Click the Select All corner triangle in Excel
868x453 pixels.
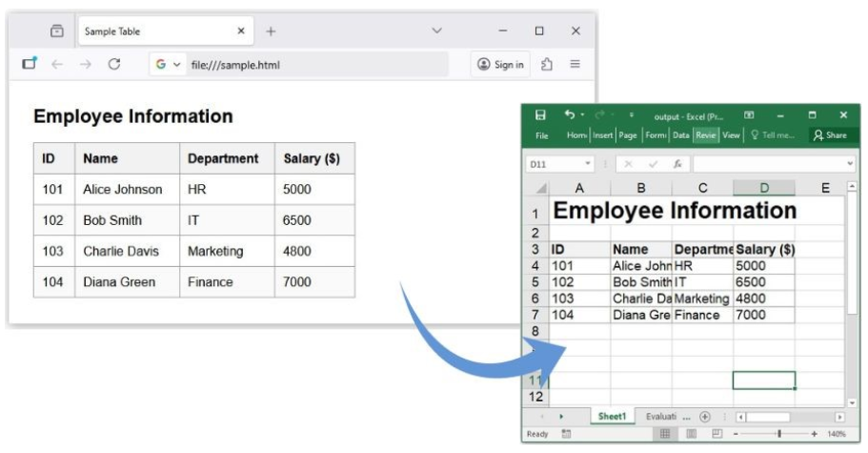coord(541,188)
